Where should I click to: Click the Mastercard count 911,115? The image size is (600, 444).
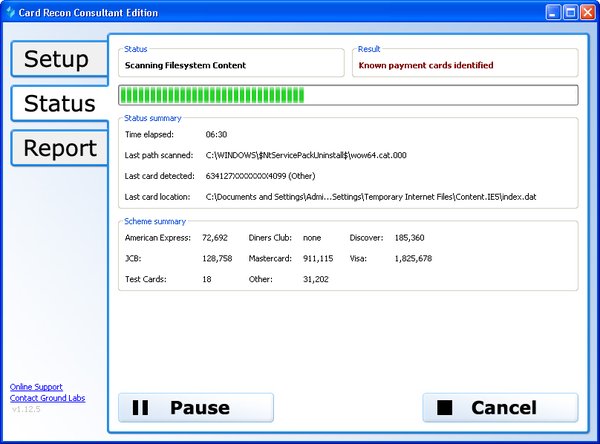pyautogui.click(x=318, y=259)
